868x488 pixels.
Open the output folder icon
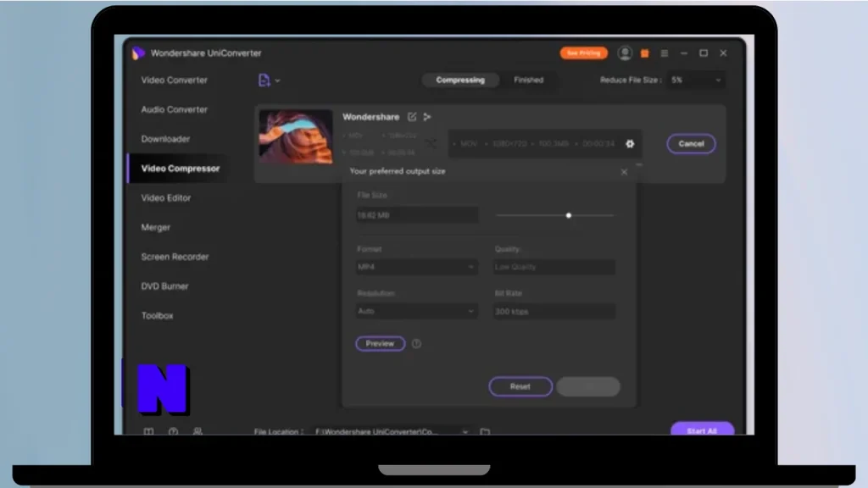point(485,431)
